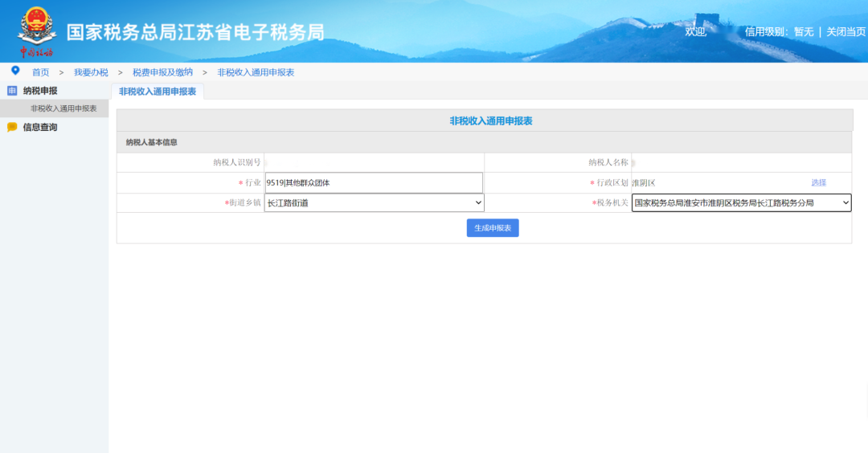Select 非税收入通用申报表 in the sidebar
Image resolution: width=868 pixels, height=453 pixels.
55,108
